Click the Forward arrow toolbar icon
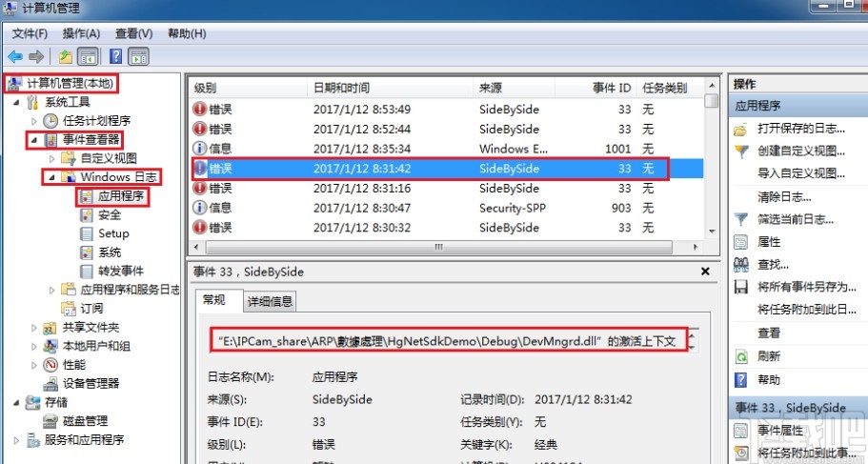This screenshot has height=464, width=868. tap(36, 56)
